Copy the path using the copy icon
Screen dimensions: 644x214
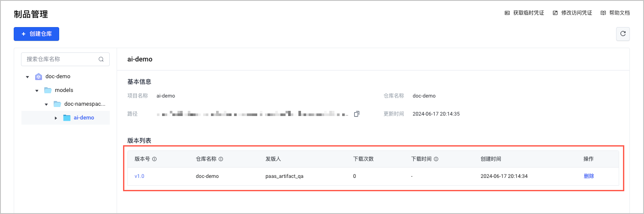tap(356, 114)
